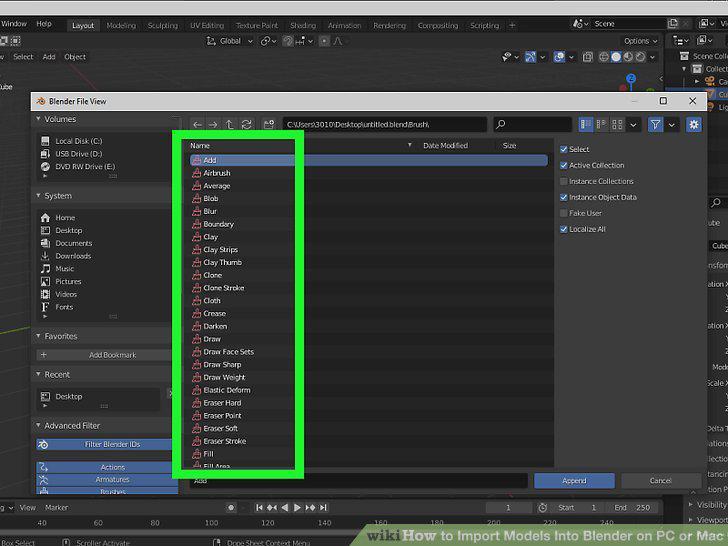Click the file path input field
This screenshot has height=546, width=728.
384,124
